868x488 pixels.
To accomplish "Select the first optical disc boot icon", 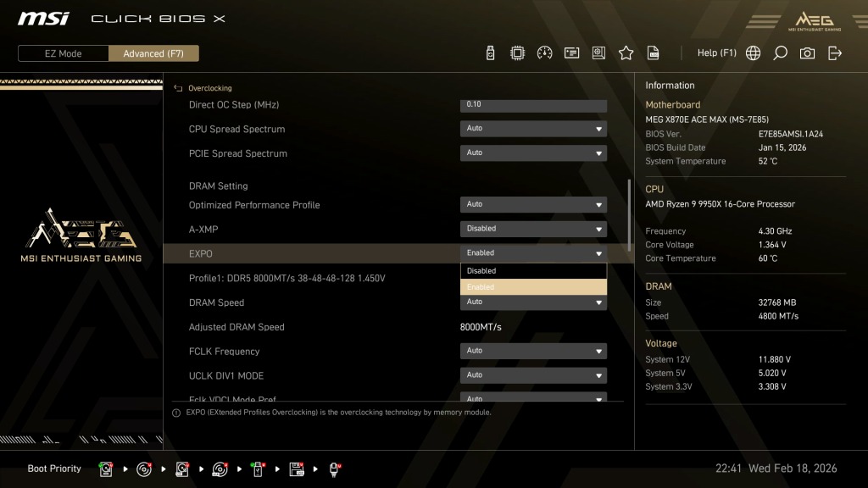I will [x=144, y=469].
